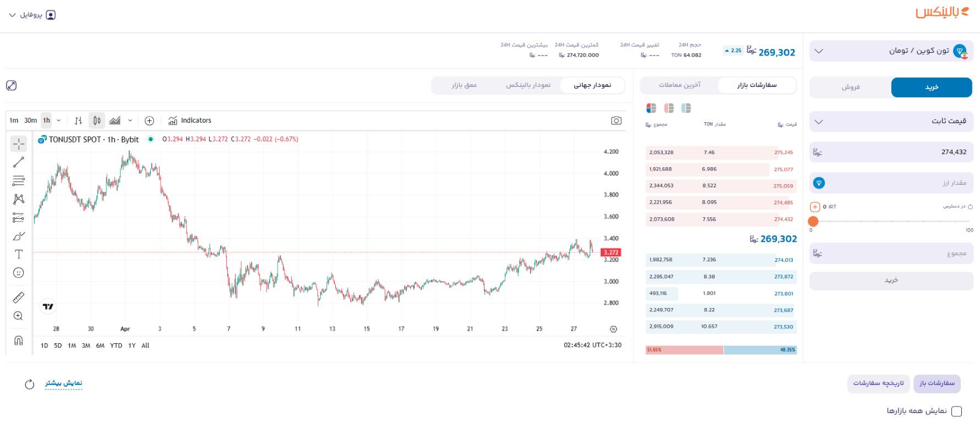Open the پروفایل dropdown menu
Screen dimensions: 980x440
click(32, 15)
